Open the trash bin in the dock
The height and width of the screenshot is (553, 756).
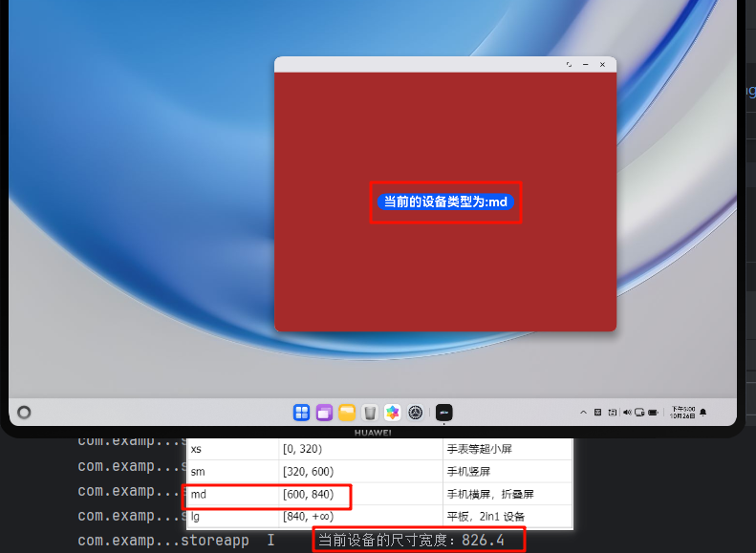(x=370, y=413)
